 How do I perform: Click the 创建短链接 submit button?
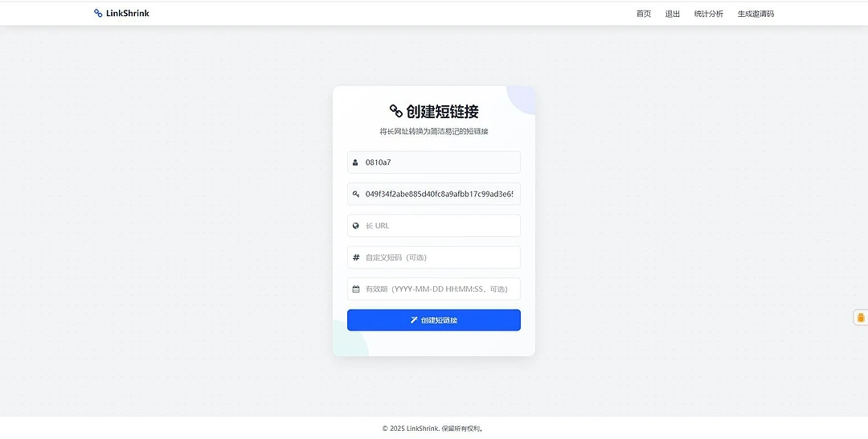coord(434,320)
